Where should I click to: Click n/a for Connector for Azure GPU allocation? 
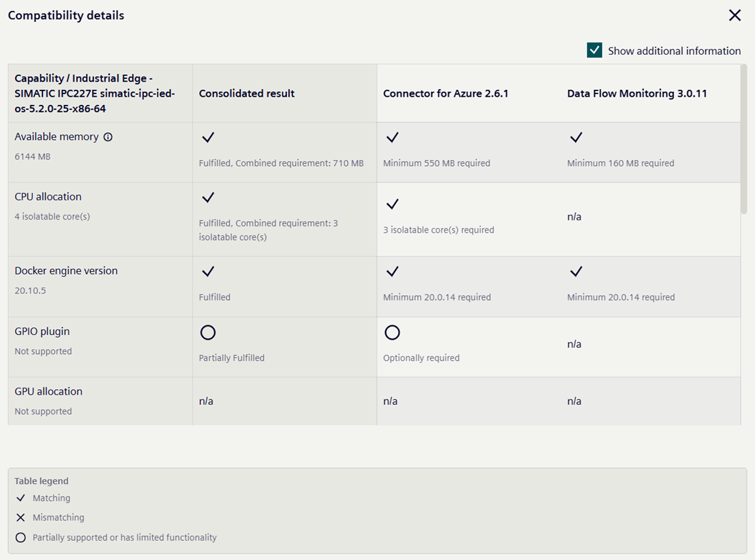point(391,401)
